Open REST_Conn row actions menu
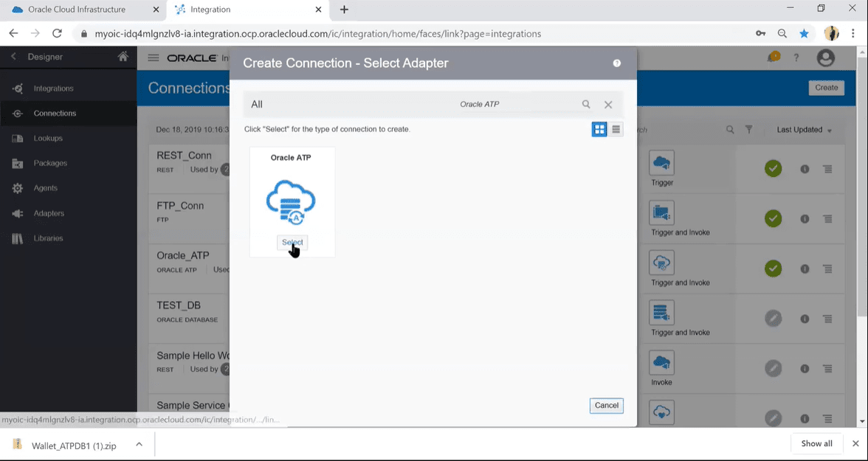868x461 pixels. (x=827, y=169)
